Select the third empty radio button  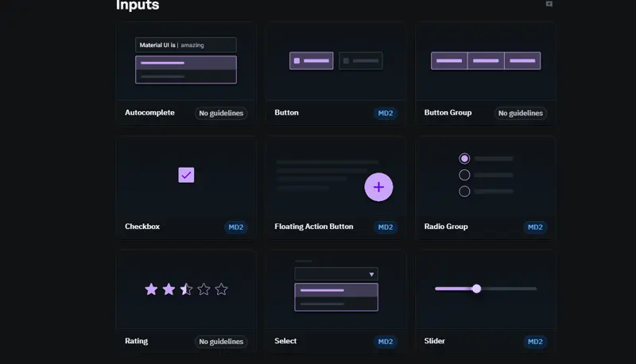(464, 192)
